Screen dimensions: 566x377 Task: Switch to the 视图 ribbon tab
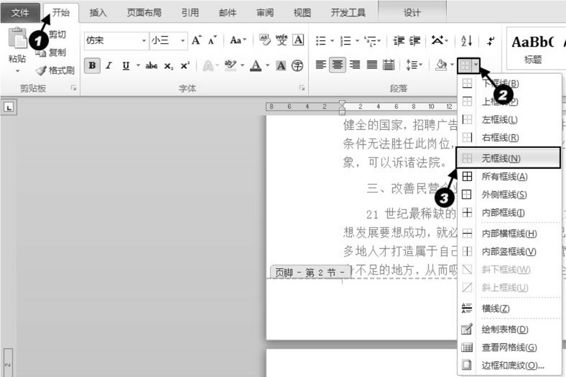click(x=302, y=13)
